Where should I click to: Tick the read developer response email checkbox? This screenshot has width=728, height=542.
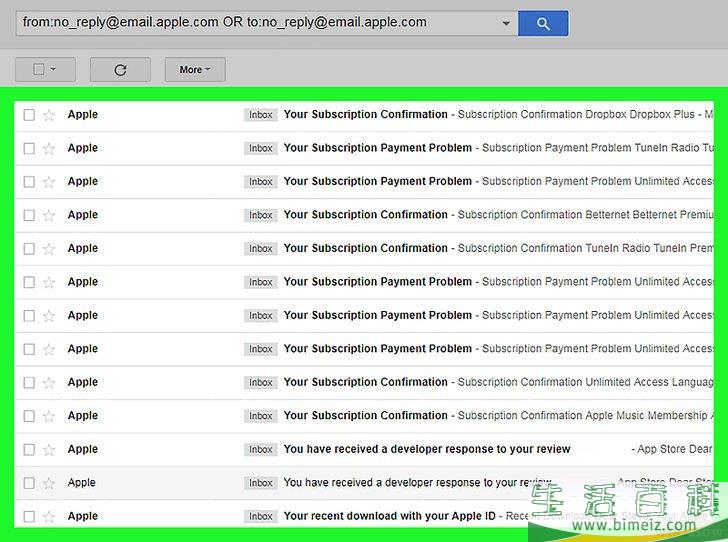pos(29,483)
